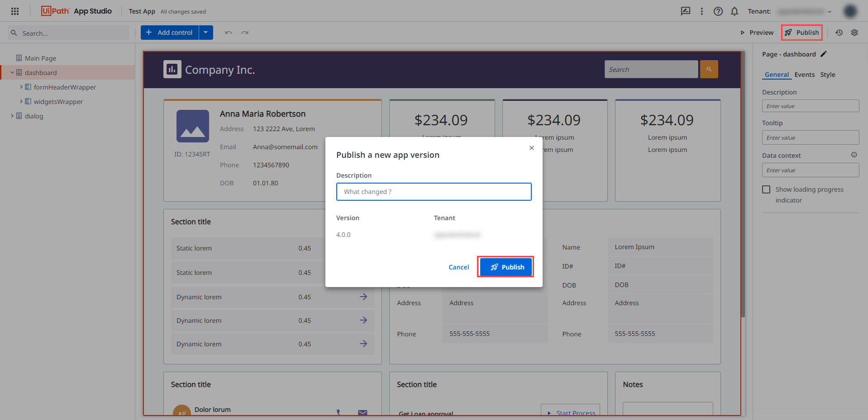Image resolution: width=868 pixels, height=420 pixels.
Task: Open the notifications bell icon
Action: tap(734, 11)
